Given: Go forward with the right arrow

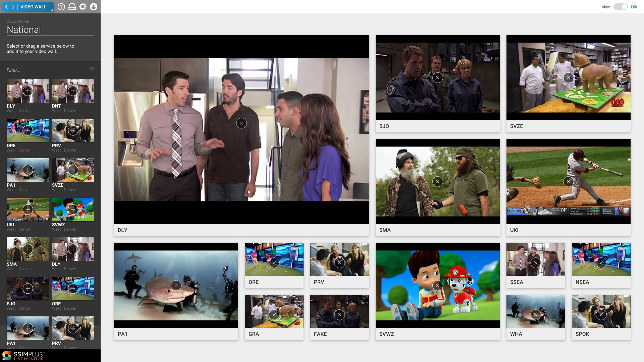Looking at the screenshot, I should point(13,7).
